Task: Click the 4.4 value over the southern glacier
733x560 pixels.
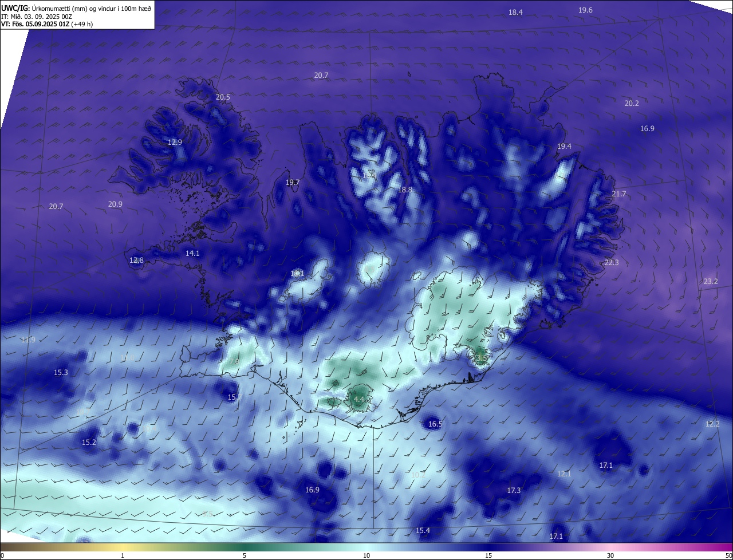Action: click(359, 399)
